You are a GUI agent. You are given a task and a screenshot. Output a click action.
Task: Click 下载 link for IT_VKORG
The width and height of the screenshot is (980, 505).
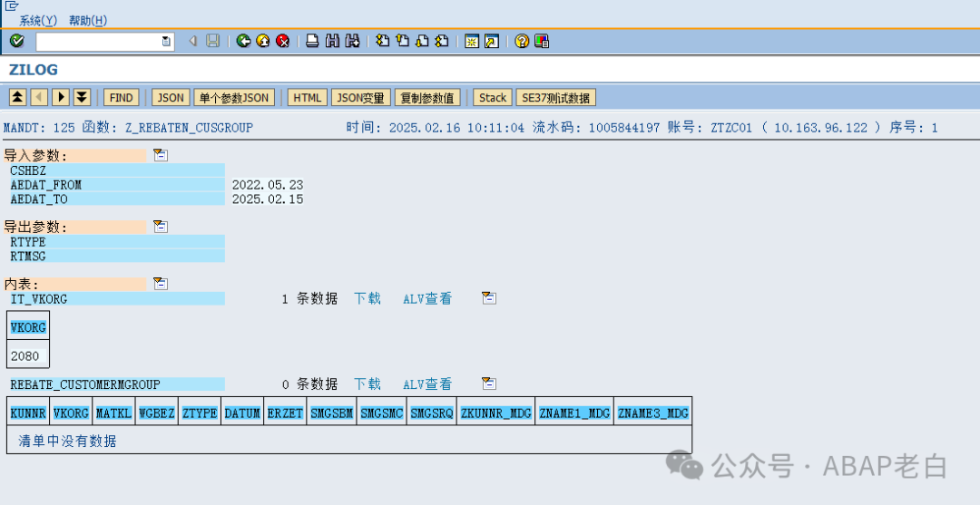tap(367, 299)
